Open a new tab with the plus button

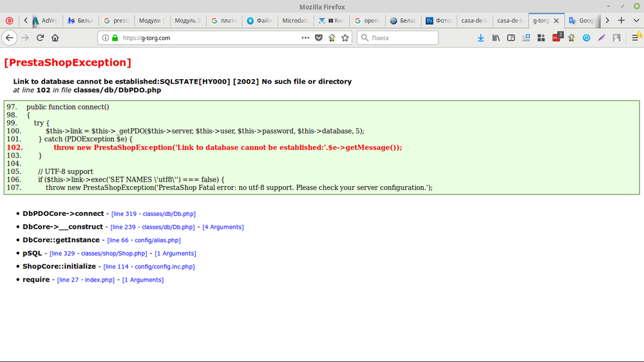pos(621,21)
